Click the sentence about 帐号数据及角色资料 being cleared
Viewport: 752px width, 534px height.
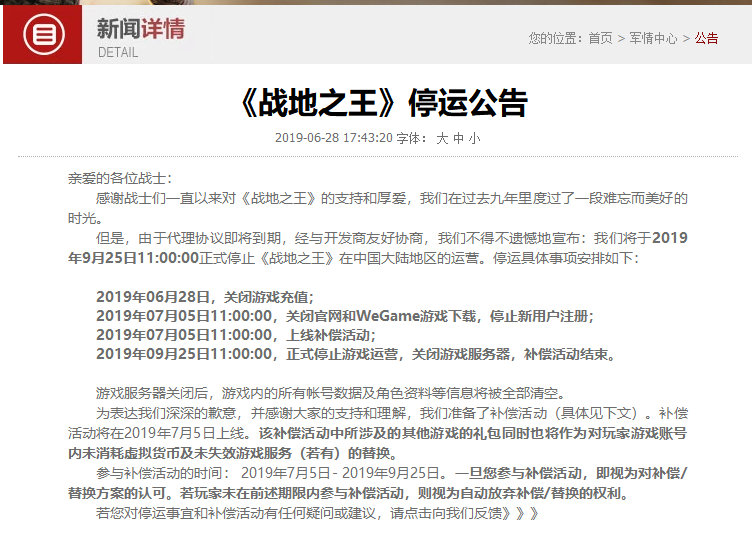pos(331,393)
